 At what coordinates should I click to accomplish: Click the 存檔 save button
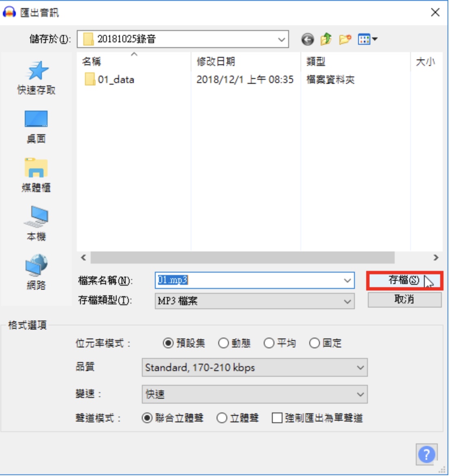click(x=405, y=280)
